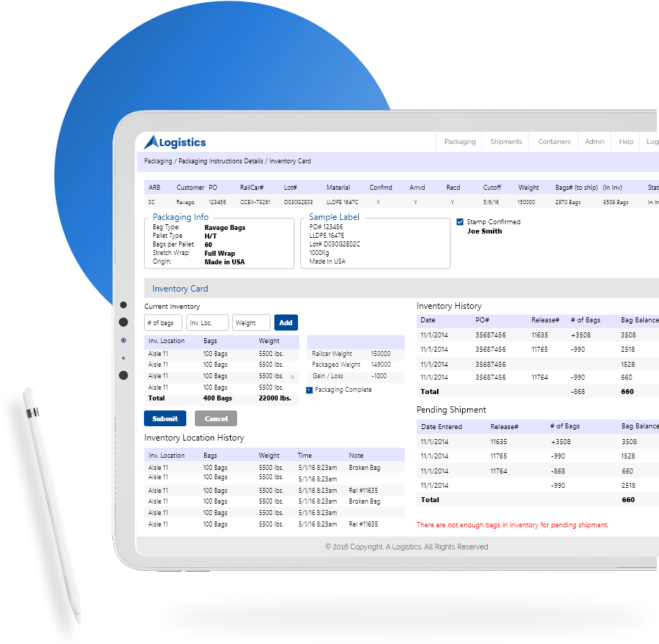Viewport: 659px width, 644px height.
Task: Go to Packaging breadcrumb link
Action: (x=158, y=161)
